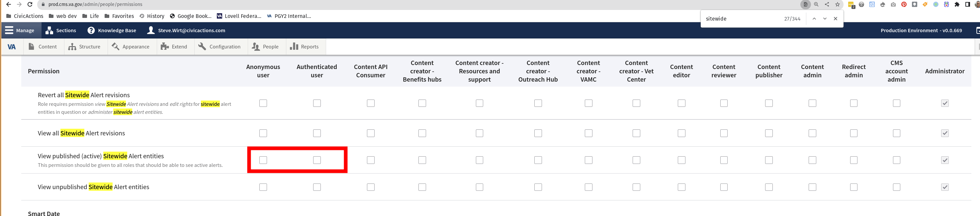980x216 pixels.
Task: Click the find-in-page search field
Action: (x=740, y=19)
